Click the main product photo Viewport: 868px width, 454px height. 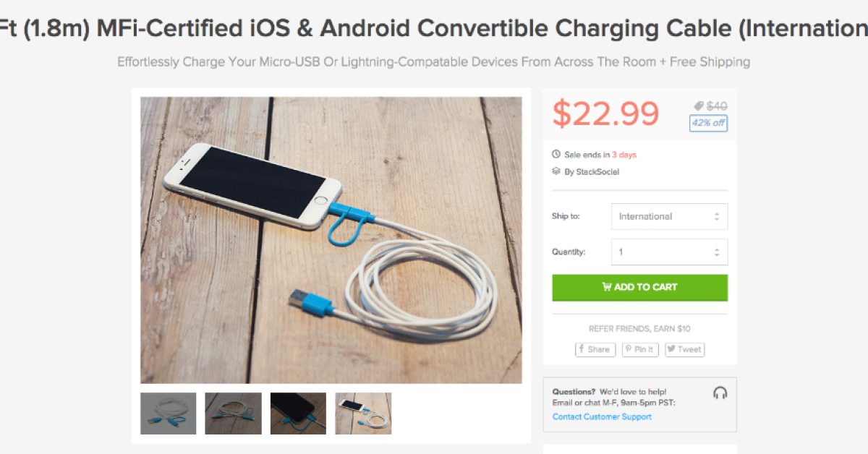point(331,240)
